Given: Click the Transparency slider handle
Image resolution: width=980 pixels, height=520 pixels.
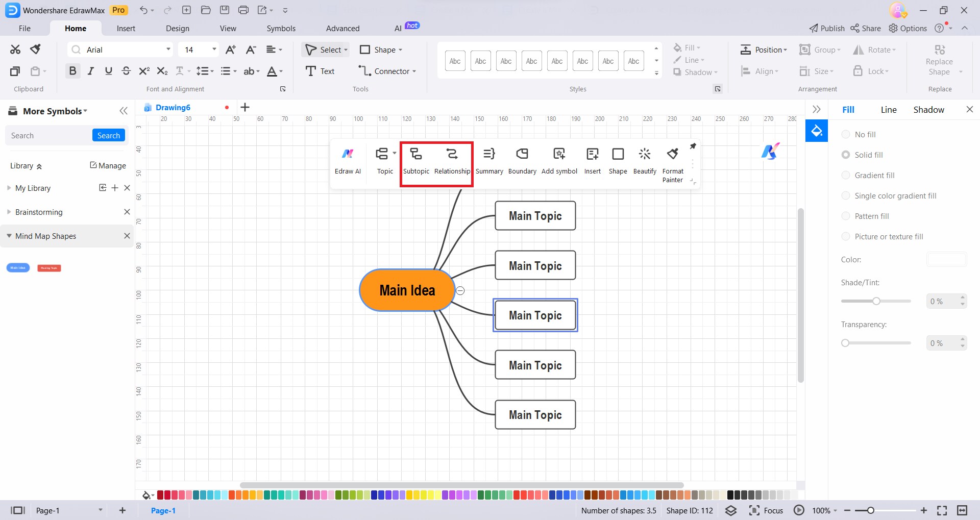Looking at the screenshot, I should click(x=845, y=343).
